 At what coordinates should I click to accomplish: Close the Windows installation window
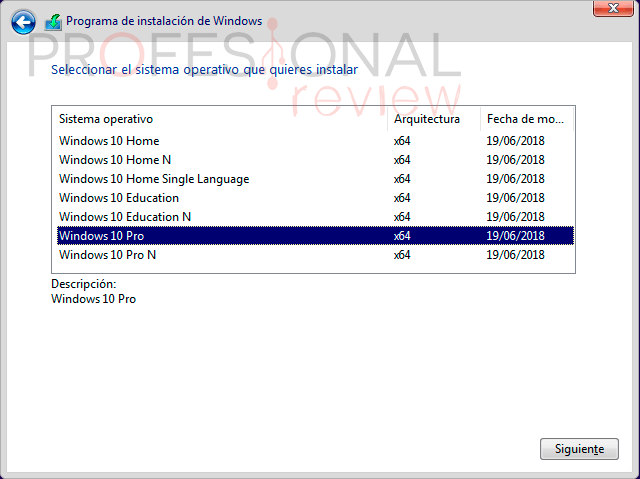click(611, 9)
